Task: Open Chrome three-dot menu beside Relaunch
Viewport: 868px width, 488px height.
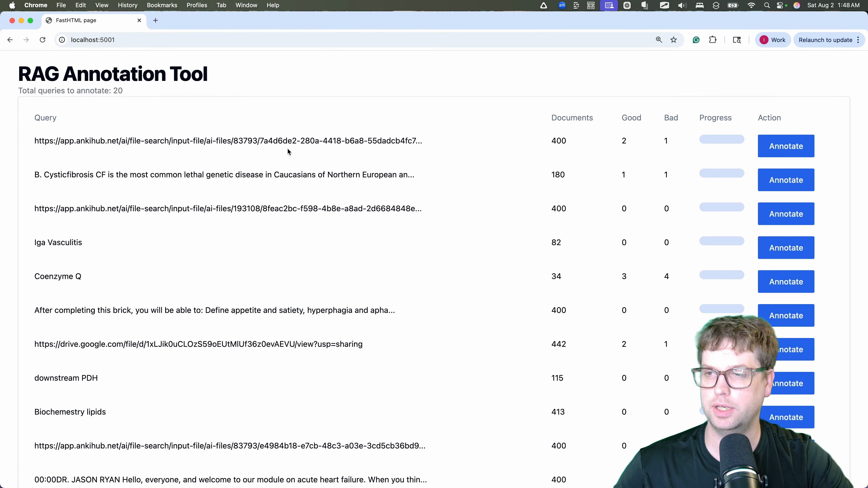Action: 858,40
